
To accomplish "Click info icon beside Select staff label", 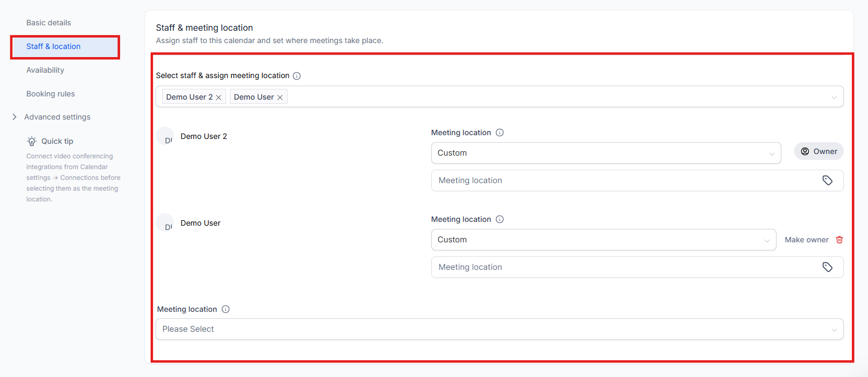I will tap(297, 76).
